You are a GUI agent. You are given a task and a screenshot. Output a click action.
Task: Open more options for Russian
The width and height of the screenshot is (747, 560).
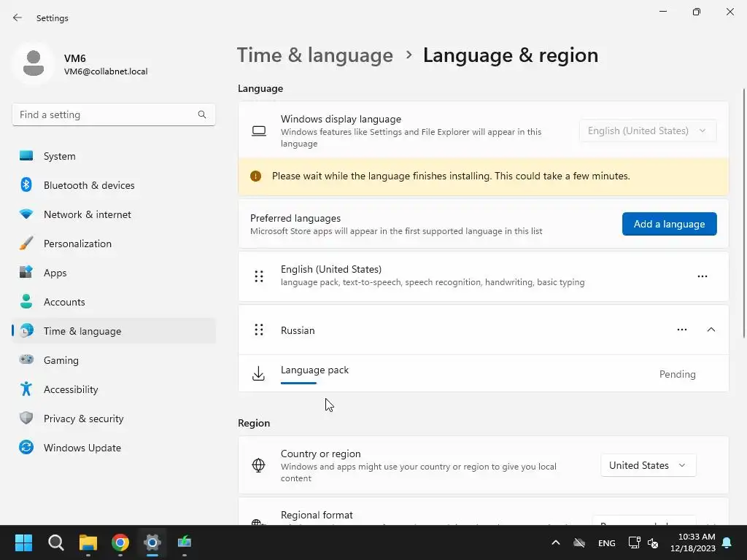click(682, 330)
